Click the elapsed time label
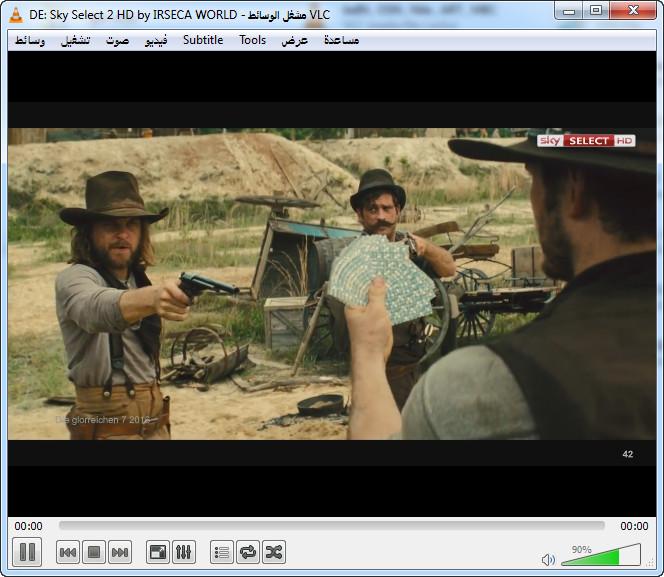 pos(28,526)
